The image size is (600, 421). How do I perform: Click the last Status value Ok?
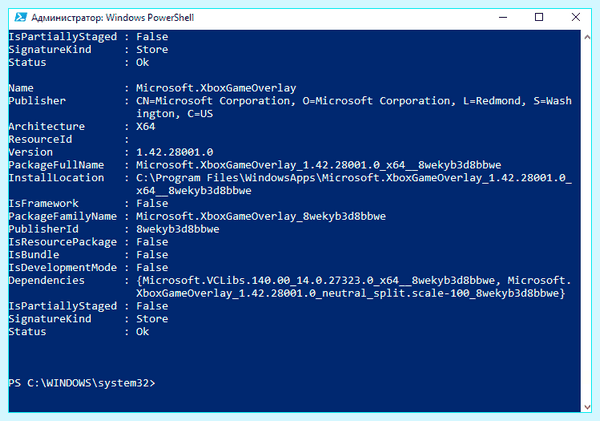[x=143, y=332]
